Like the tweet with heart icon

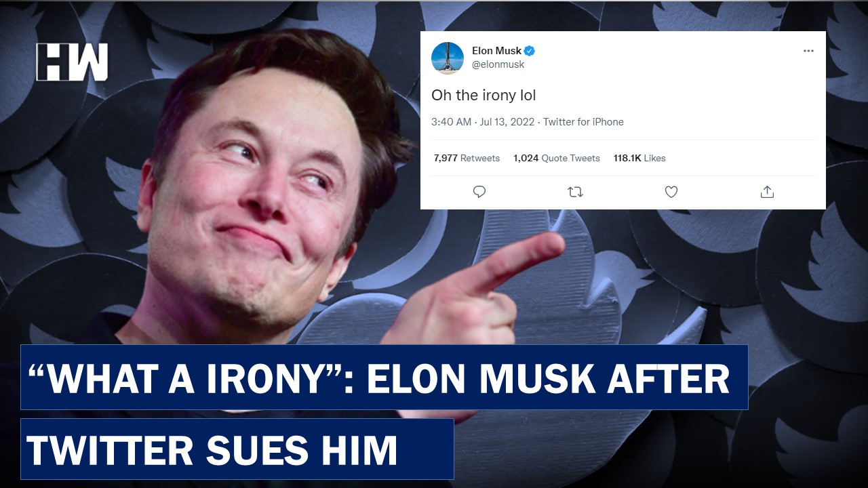[x=671, y=192]
